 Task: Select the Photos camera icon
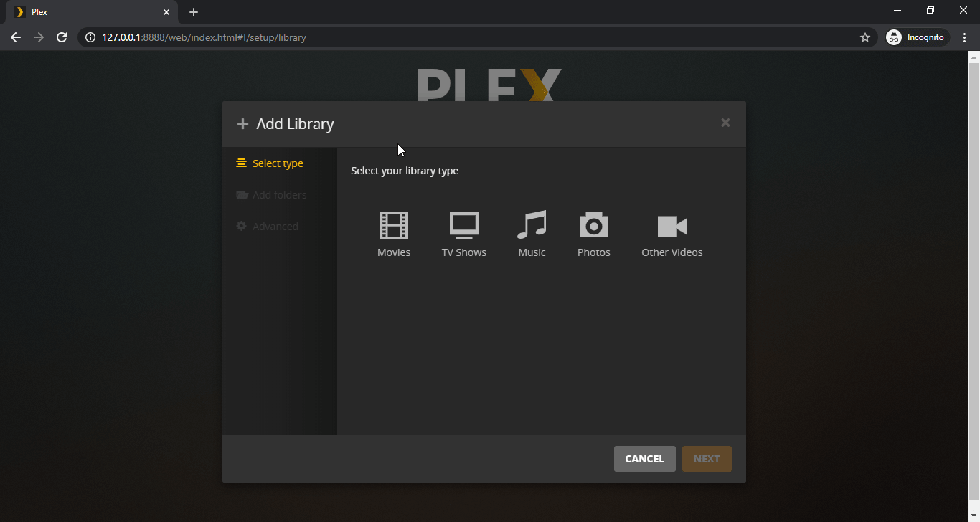pyautogui.click(x=593, y=226)
